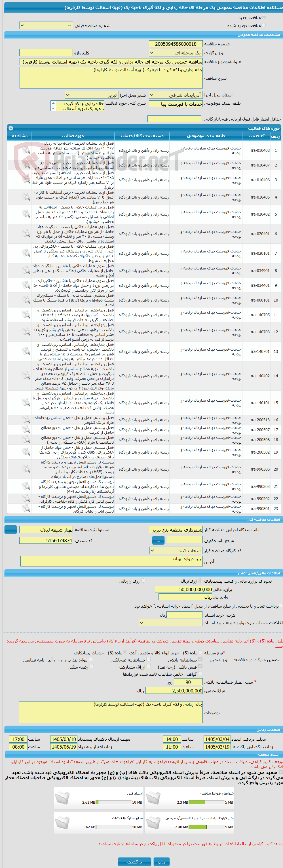This screenshot has height=868, width=283.
Task: View details of row rra-140402
Action: pyautogui.click(x=26, y=376)
